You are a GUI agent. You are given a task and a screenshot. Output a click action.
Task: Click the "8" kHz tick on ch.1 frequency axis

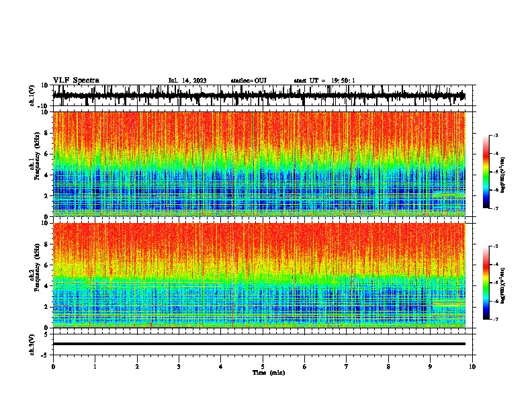click(x=47, y=133)
